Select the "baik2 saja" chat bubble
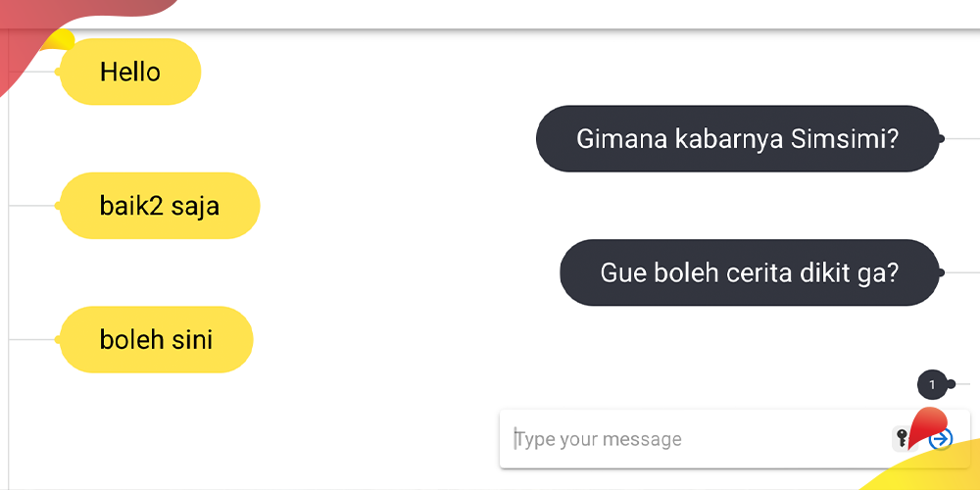980x490 pixels. (x=160, y=206)
